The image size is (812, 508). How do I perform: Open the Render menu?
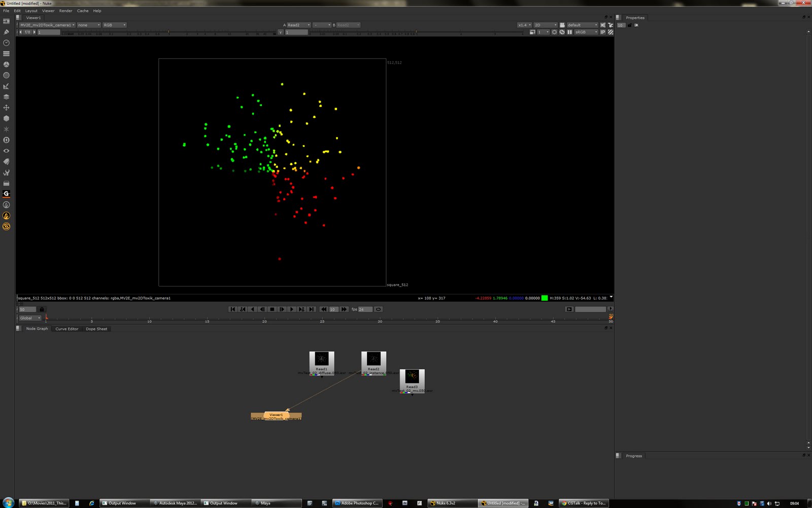tap(65, 11)
